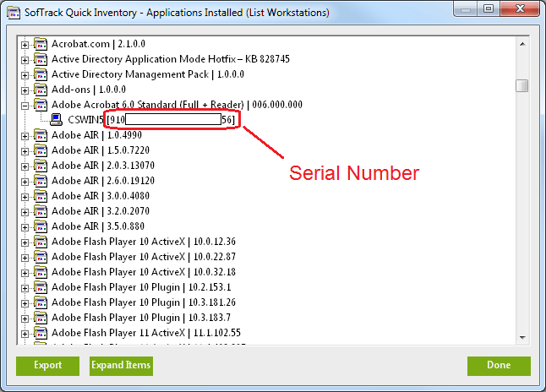This screenshot has height=392, width=546.
Task: Click folder icon for Active Directory Management Pack
Action: (40, 74)
